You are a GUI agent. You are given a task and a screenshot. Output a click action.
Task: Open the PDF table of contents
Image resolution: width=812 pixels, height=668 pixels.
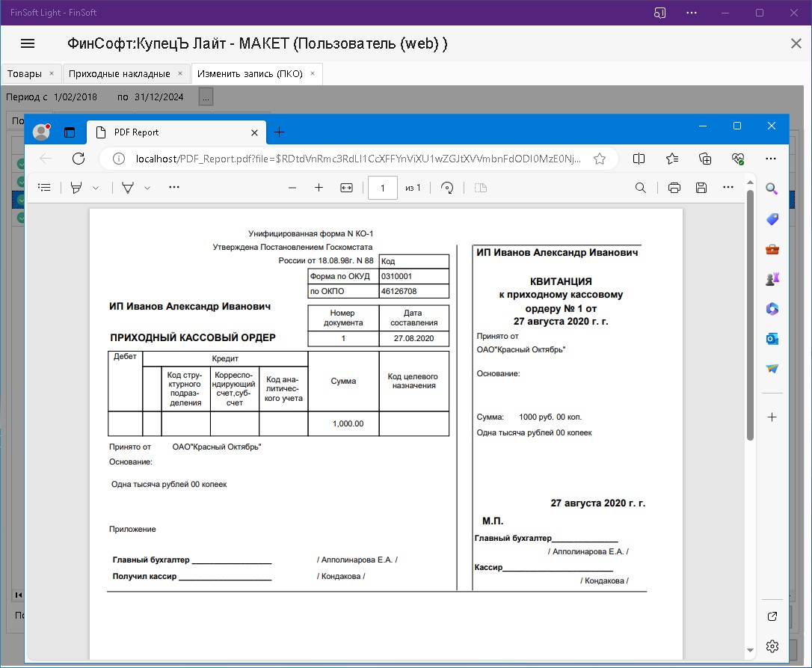click(x=45, y=188)
